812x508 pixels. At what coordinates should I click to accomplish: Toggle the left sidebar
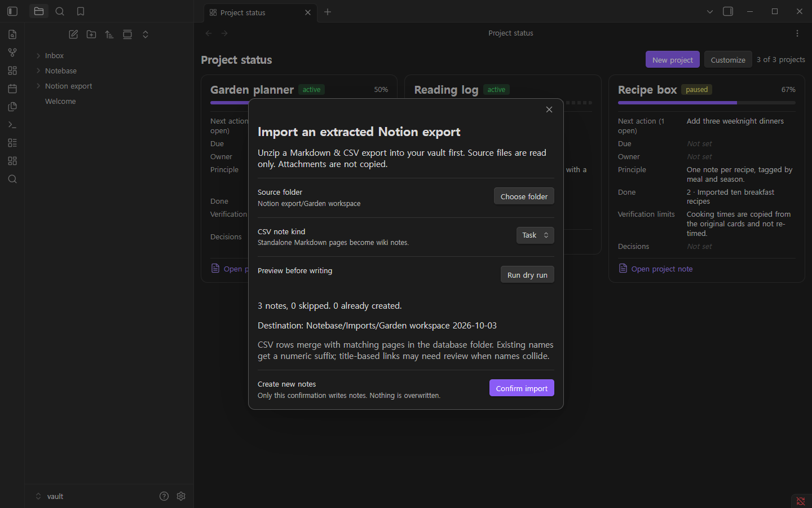pos(12,11)
